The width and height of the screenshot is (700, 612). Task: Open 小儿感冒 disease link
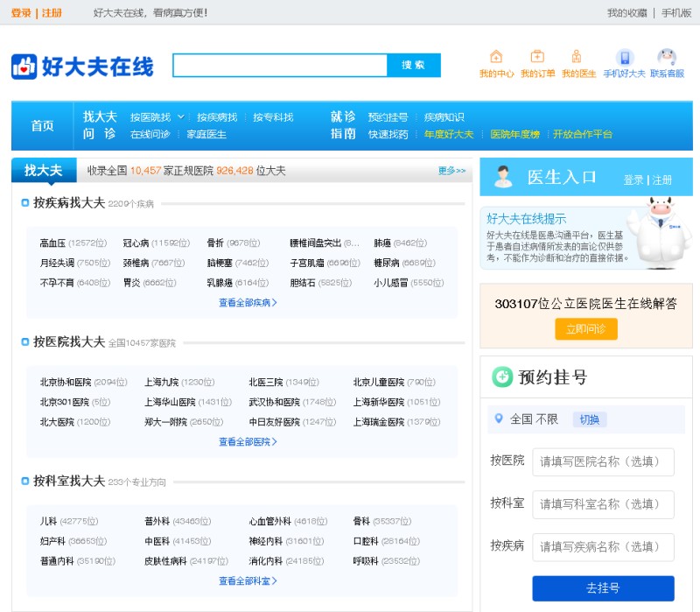(390, 283)
